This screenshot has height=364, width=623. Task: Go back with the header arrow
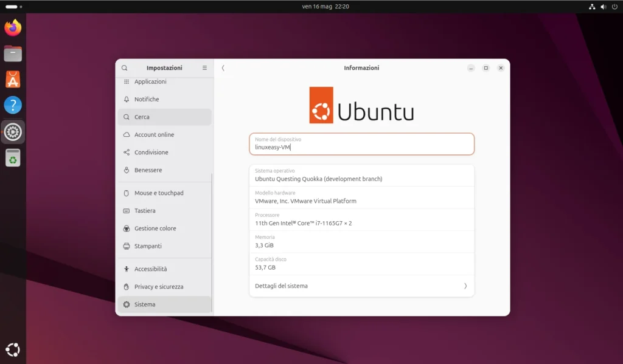coord(223,68)
